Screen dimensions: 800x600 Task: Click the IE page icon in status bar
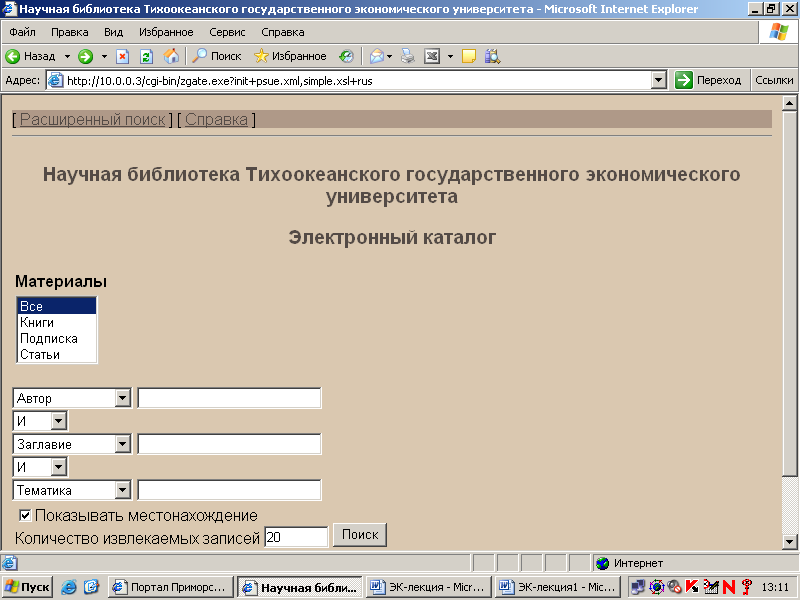pyautogui.click(x=9, y=563)
